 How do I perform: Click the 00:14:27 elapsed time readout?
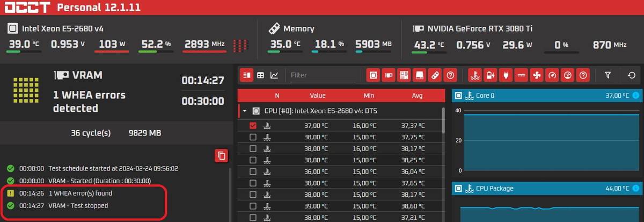click(x=202, y=81)
